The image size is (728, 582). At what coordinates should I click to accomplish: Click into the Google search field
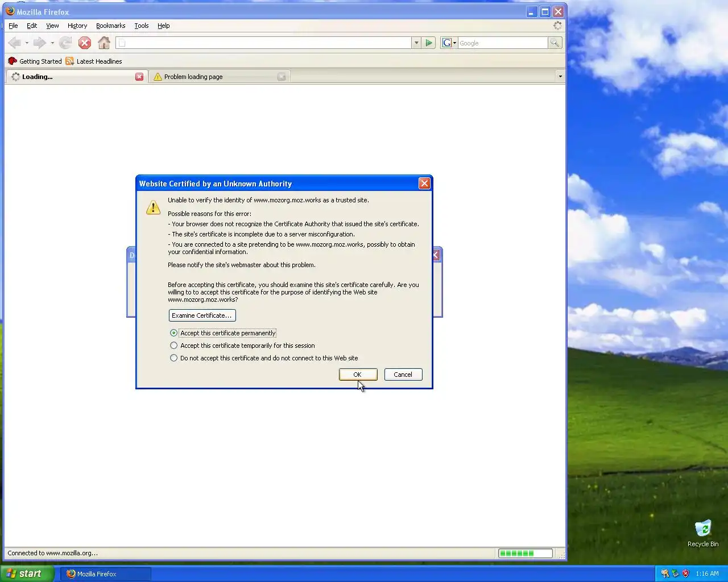click(x=503, y=43)
